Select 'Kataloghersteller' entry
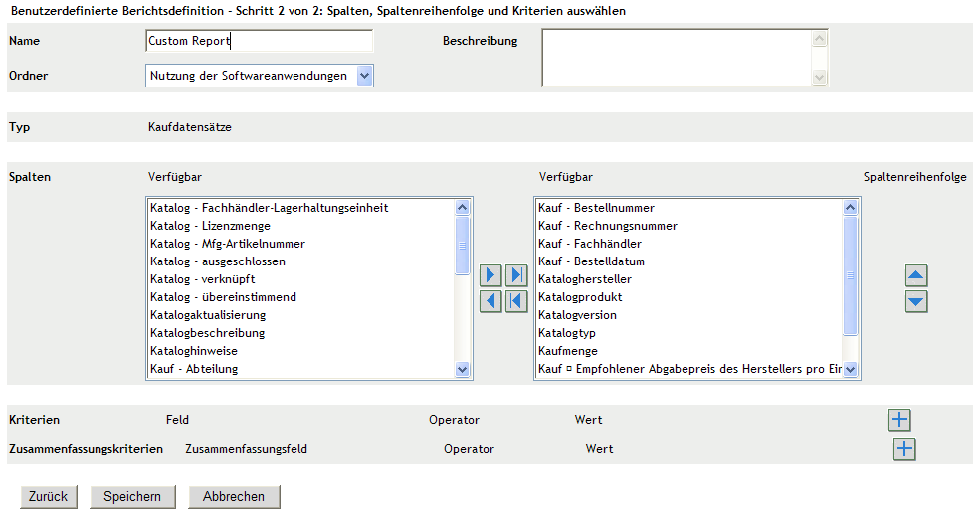This screenshot has height=522, width=980. pyautogui.click(x=690, y=279)
